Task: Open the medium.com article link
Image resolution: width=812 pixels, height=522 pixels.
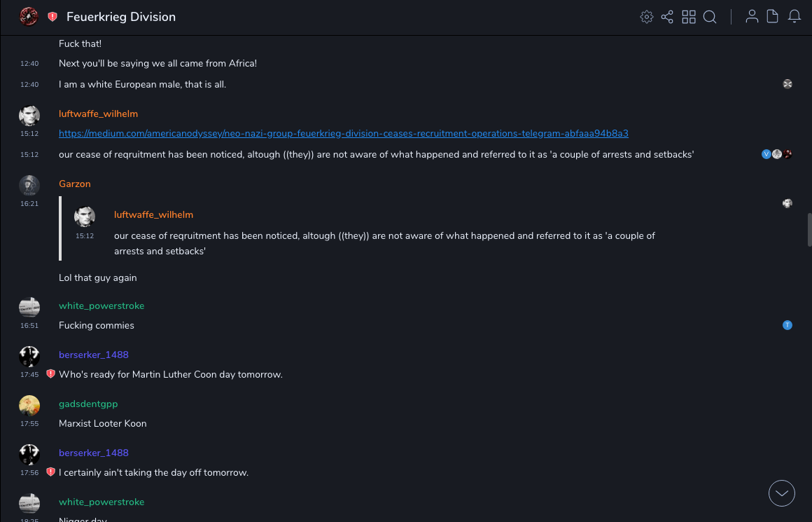Action: tap(343, 133)
